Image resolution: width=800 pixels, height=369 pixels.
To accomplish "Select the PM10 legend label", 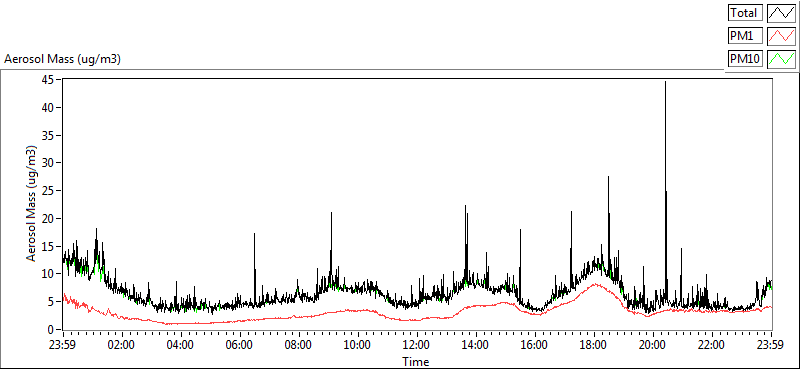I will click(x=745, y=59).
